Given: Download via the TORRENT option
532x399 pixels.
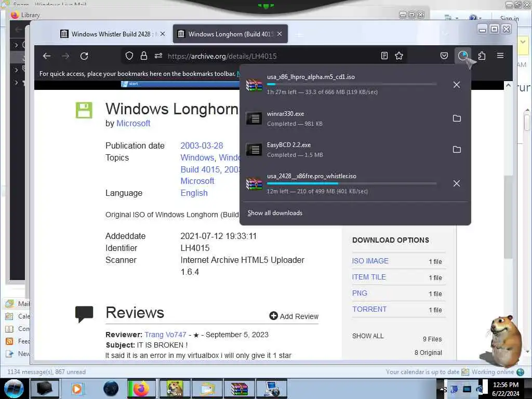Looking at the screenshot, I should coord(369,310).
